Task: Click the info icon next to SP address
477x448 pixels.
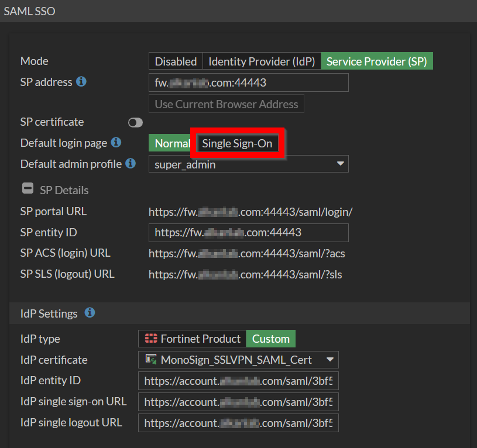Action: click(81, 82)
